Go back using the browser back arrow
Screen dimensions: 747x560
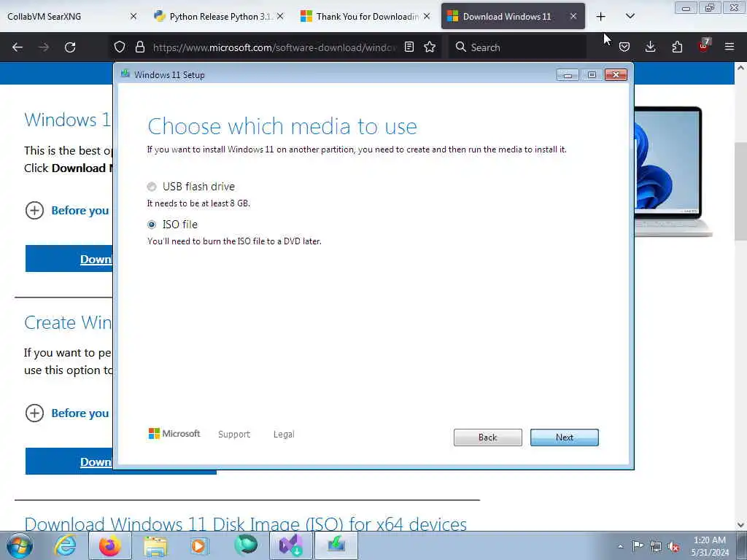(18, 47)
